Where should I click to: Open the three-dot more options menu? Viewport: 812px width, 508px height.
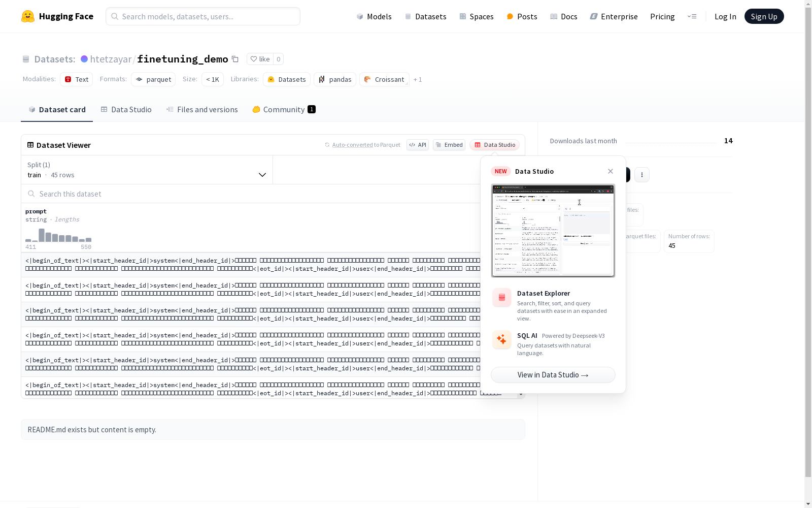pos(642,175)
